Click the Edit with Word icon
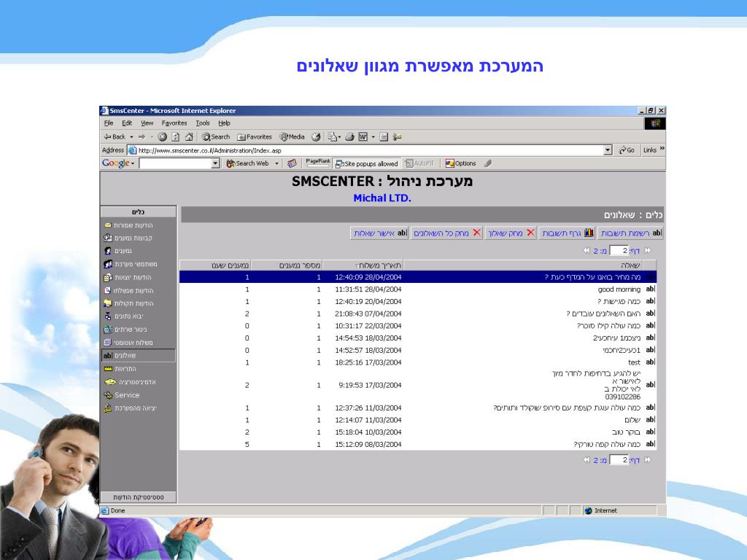The width and height of the screenshot is (747, 560). point(363,136)
